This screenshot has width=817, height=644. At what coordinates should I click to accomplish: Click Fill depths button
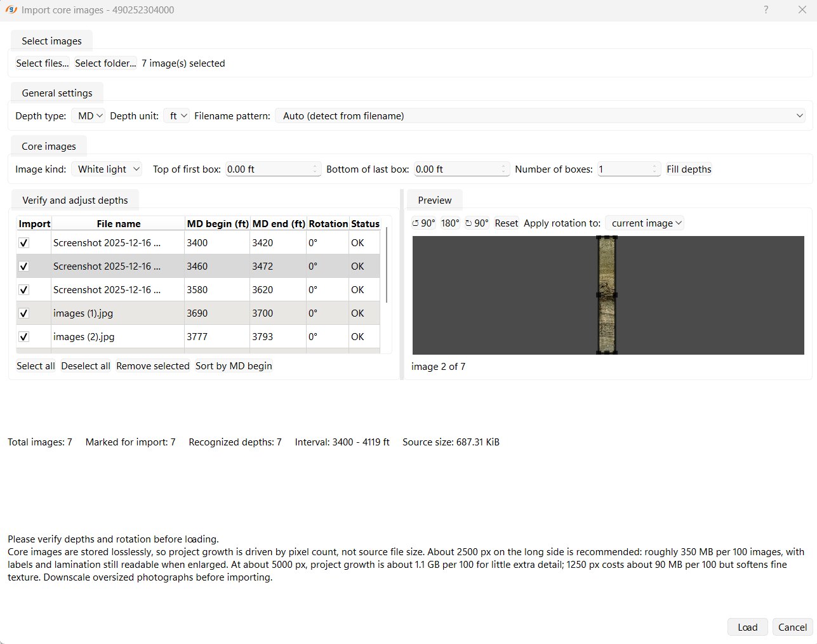tap(689, 169)
